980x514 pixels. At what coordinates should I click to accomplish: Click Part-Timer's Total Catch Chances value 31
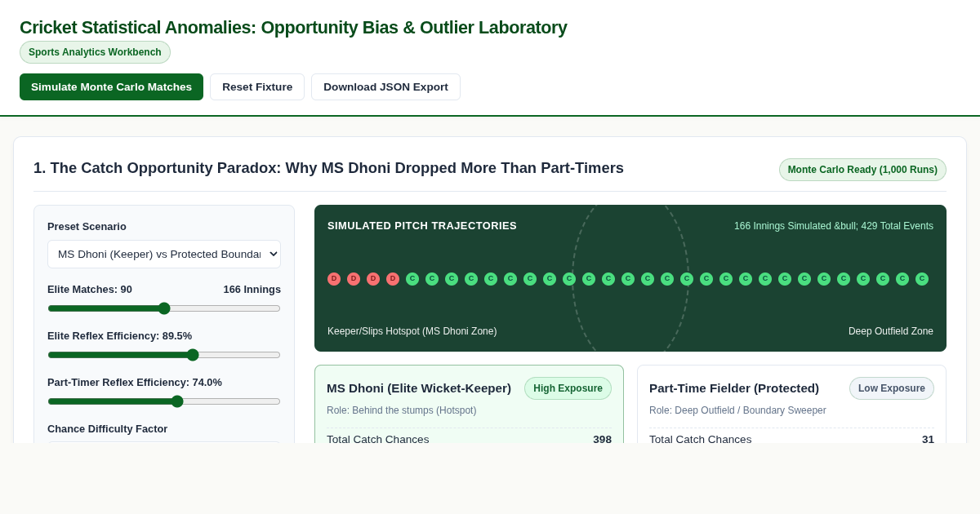point(928,439)
